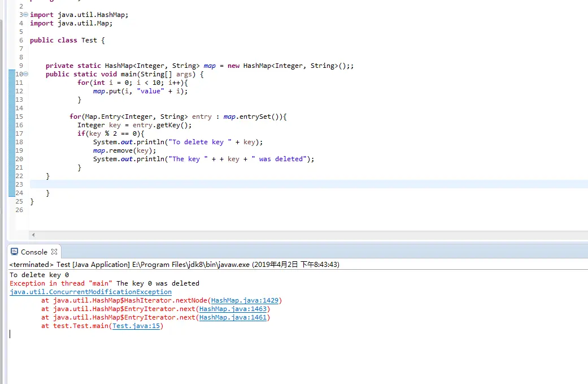Viewport: 588px width, 384px height.
Task: Click the 'import java.util.HashMap;' line
Action: [x=79, y=15]
